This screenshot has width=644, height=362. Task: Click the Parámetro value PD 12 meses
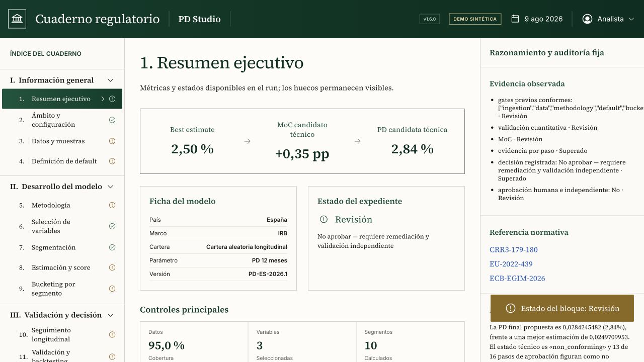270,260
